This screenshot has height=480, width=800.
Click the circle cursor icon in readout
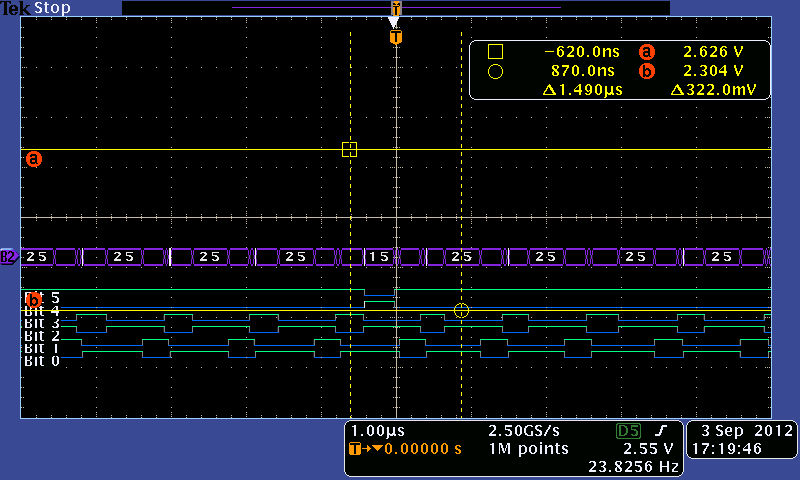pos(495,71)
